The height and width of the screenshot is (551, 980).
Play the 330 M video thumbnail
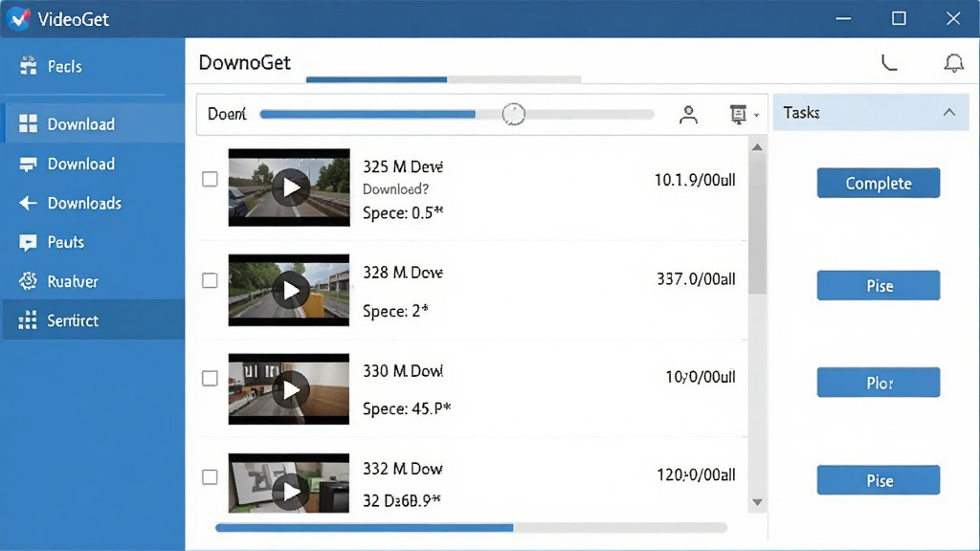coord(289,389)
